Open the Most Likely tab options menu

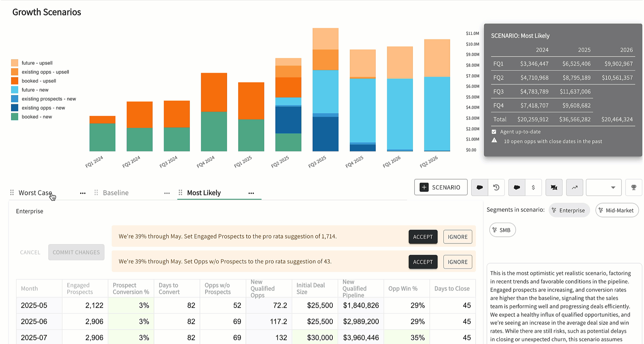[x=251, y=193]
